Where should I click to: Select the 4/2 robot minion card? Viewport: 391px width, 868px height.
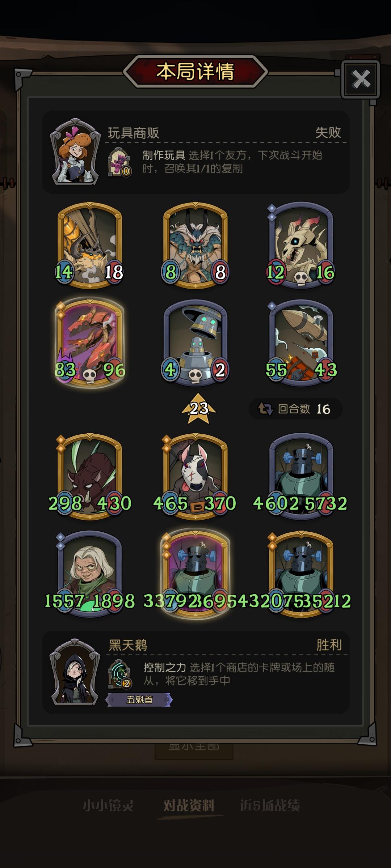[195, 343]
